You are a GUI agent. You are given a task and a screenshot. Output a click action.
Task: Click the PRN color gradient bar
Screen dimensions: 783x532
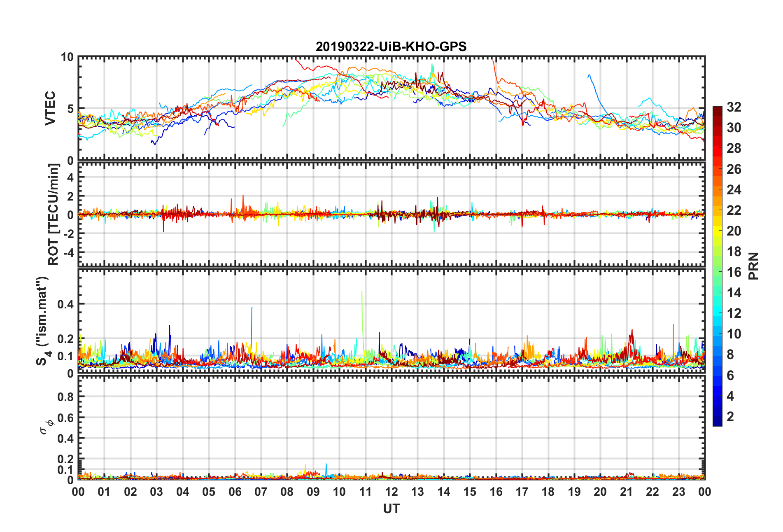(718, 266)
